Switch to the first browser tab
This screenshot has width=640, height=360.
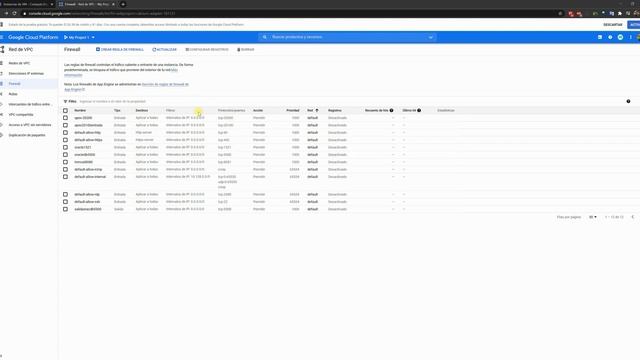pyautogui.click(x=27, y=4)
